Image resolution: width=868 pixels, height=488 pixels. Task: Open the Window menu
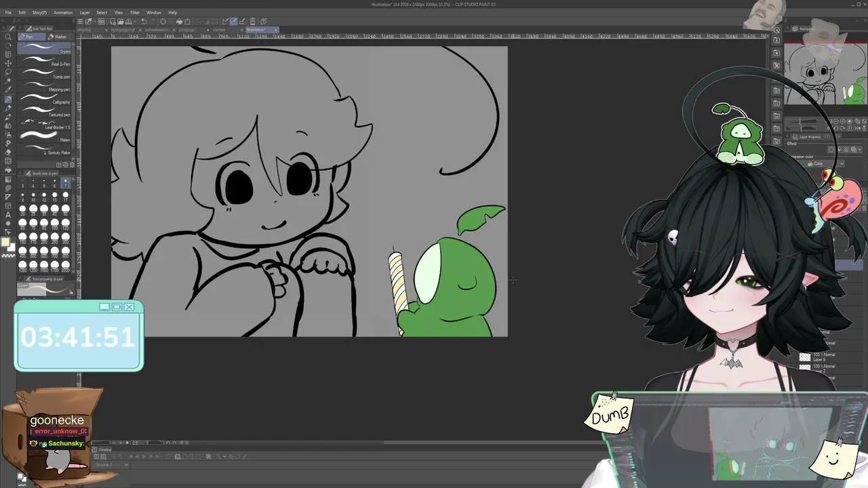pyautogui.click(x=154, y=12)
